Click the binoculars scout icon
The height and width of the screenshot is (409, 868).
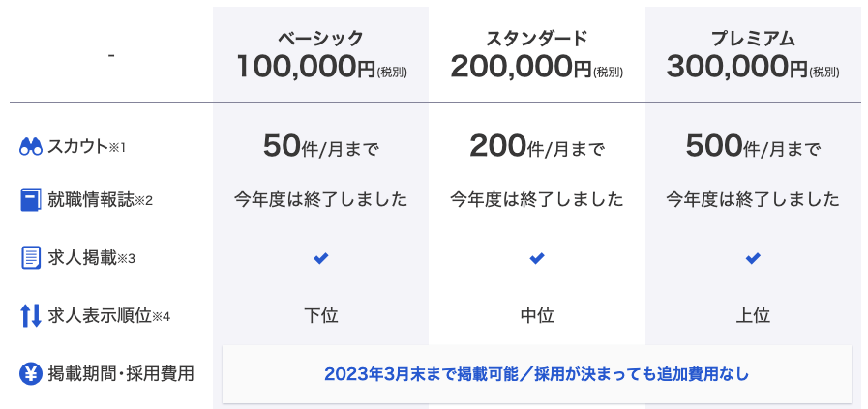coord(31,147)
